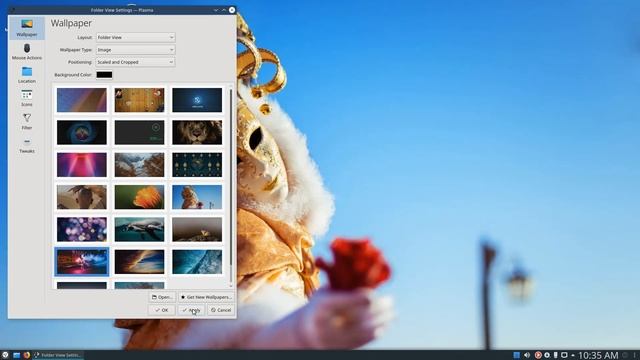This screenshot has width=640, height=360.
Task: Select the bird on brown wallpaper
Action: [82, 197]
